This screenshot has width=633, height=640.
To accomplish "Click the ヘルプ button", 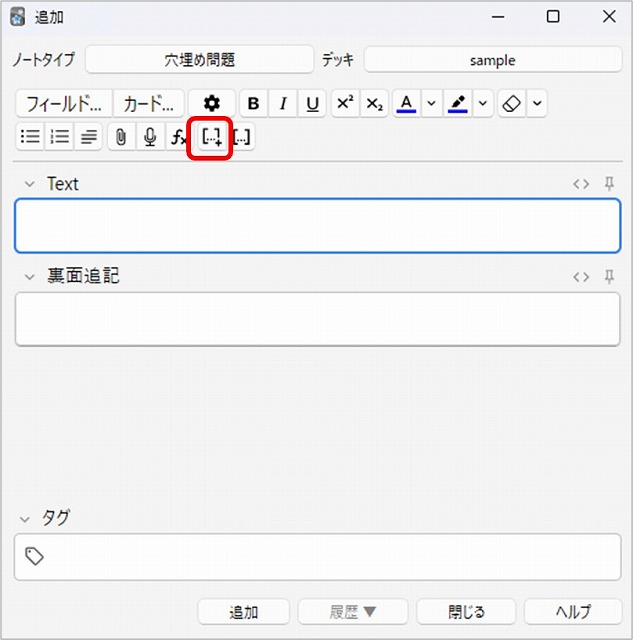I will (x=573, y=612).
